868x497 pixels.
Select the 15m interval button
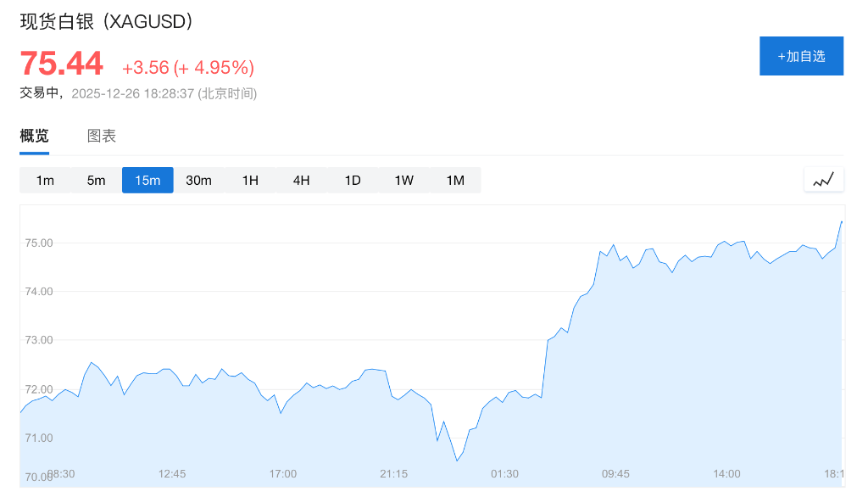(147, 180)
